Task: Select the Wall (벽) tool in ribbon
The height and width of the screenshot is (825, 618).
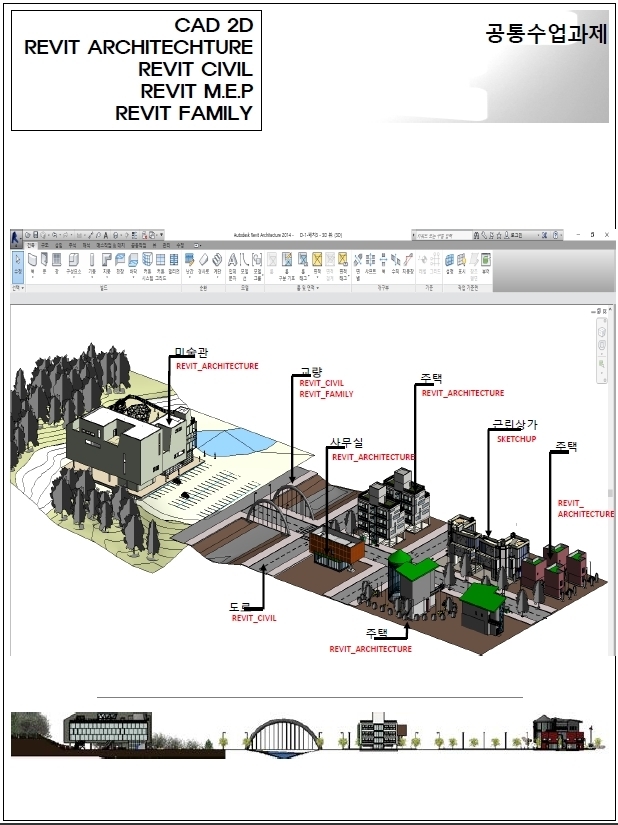Action: pos(32,264)
